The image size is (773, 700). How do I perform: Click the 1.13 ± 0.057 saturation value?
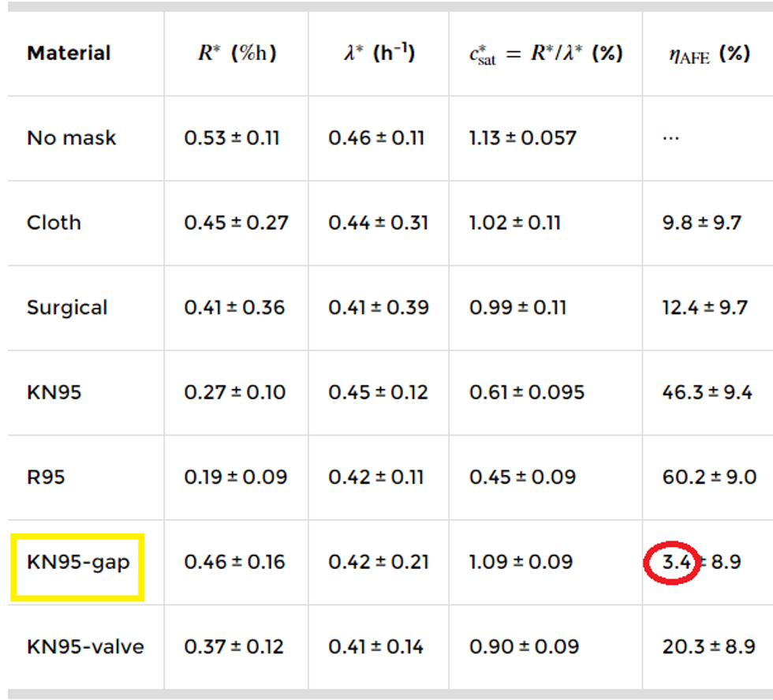(x=523, y=138)
